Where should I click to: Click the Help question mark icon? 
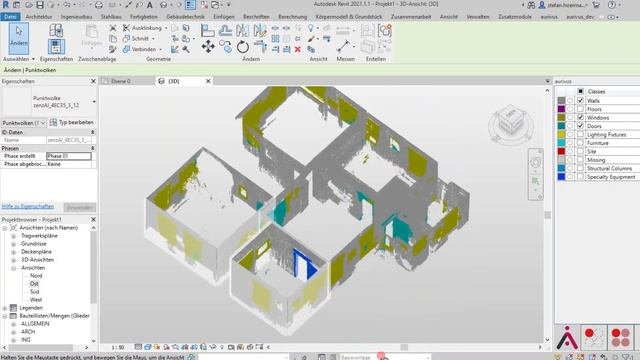[x=611, y=5]
